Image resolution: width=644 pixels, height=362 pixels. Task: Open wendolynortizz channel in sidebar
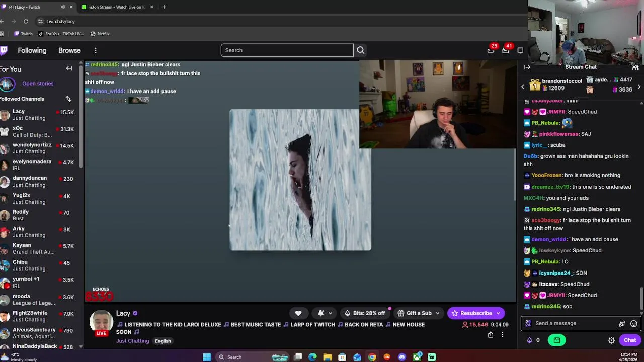click(40, 148)
